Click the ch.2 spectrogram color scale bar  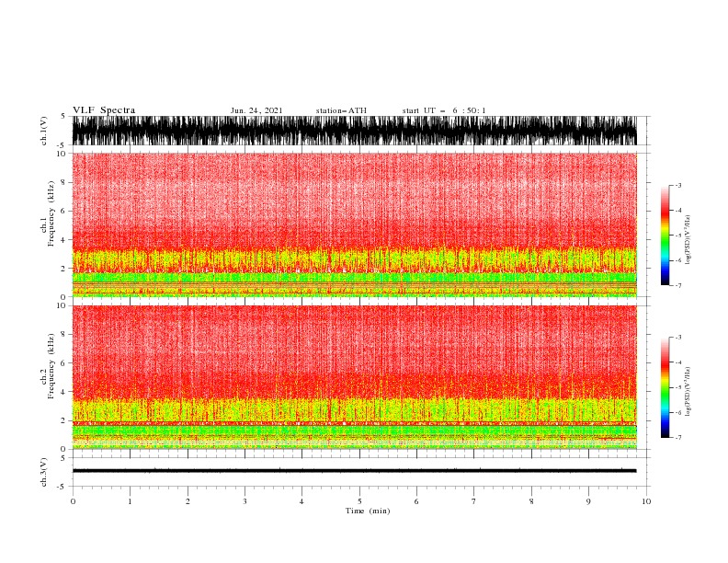coord(665,387)
